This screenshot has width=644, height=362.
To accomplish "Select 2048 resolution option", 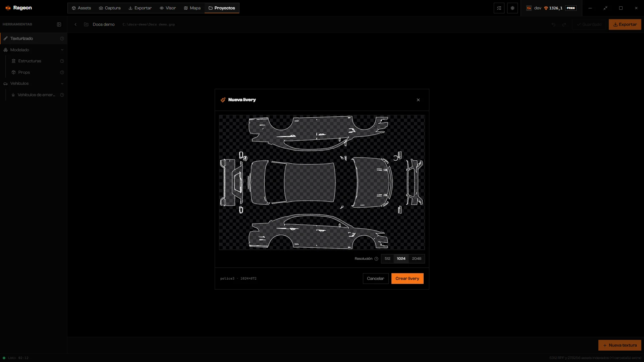I will click(417, 259).
